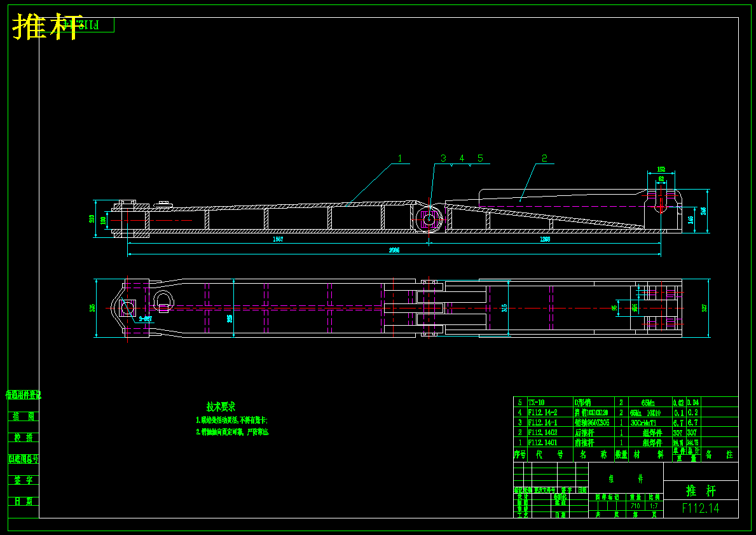This screenshot has width=756, height=535.
Task: Click technical requirement line 1
Action: [232, 420]
